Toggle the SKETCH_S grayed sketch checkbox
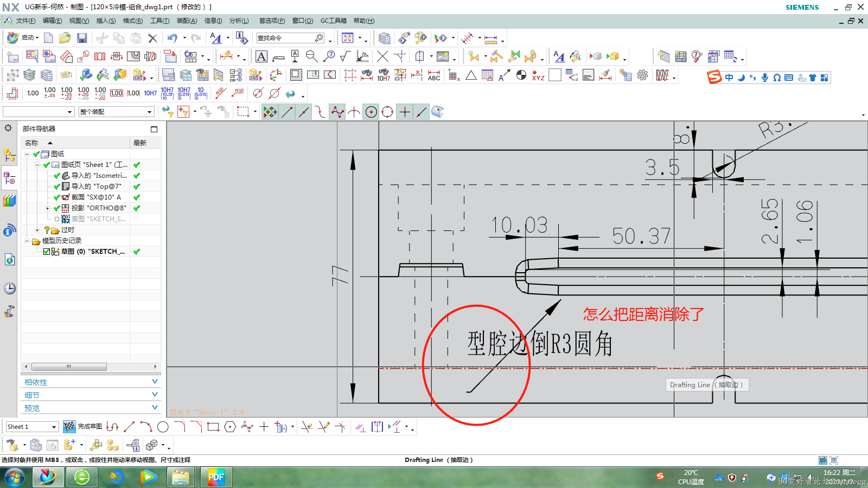Screen dimensions: 868x488 pos(57,219)
